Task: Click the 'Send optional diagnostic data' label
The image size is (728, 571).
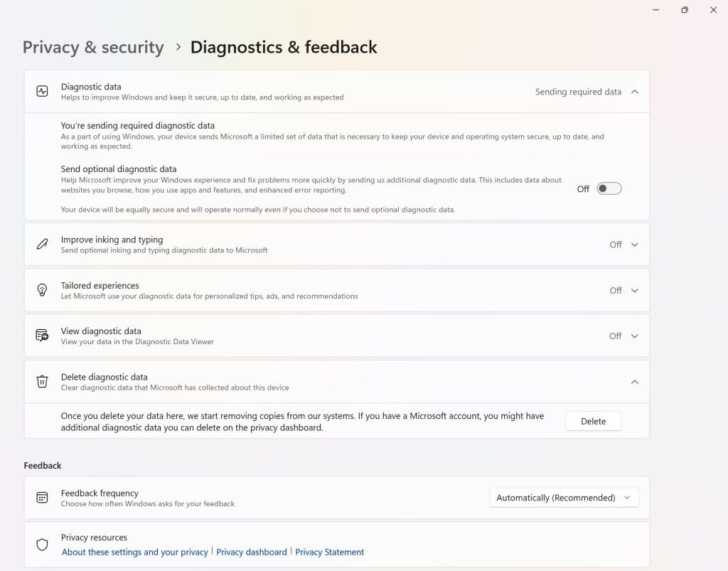Action: point(119,169)
